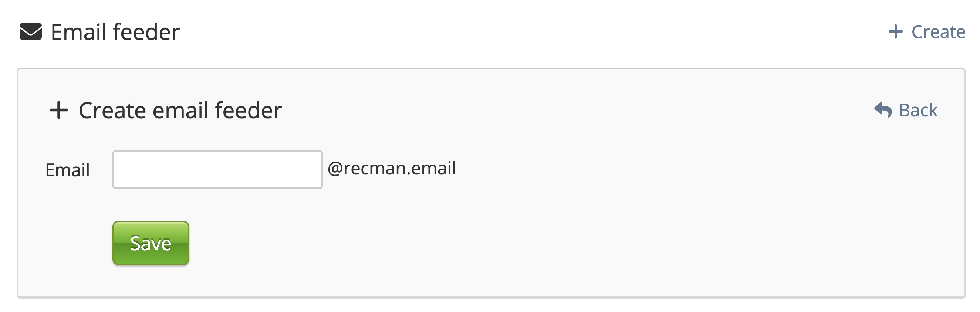This screenshot has height=312, width=980.
Task: Go back using the Back link text
Action: tap(918, 110)
